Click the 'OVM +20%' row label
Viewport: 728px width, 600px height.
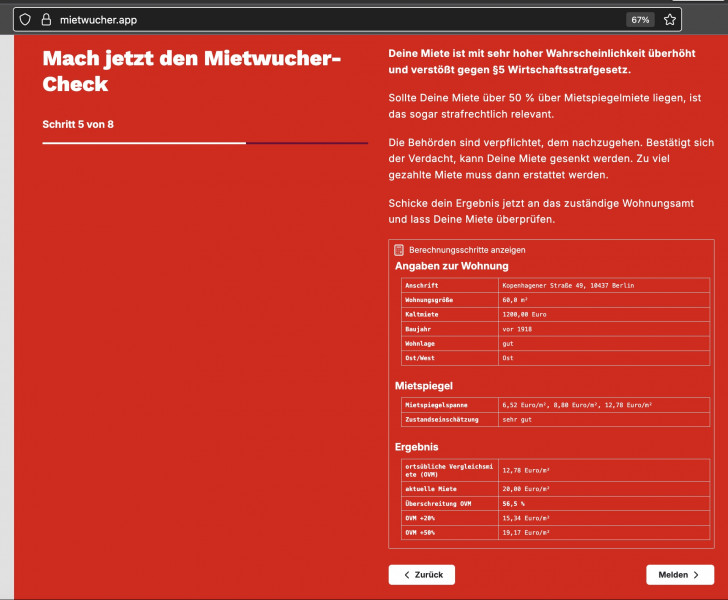click(420, 518)
